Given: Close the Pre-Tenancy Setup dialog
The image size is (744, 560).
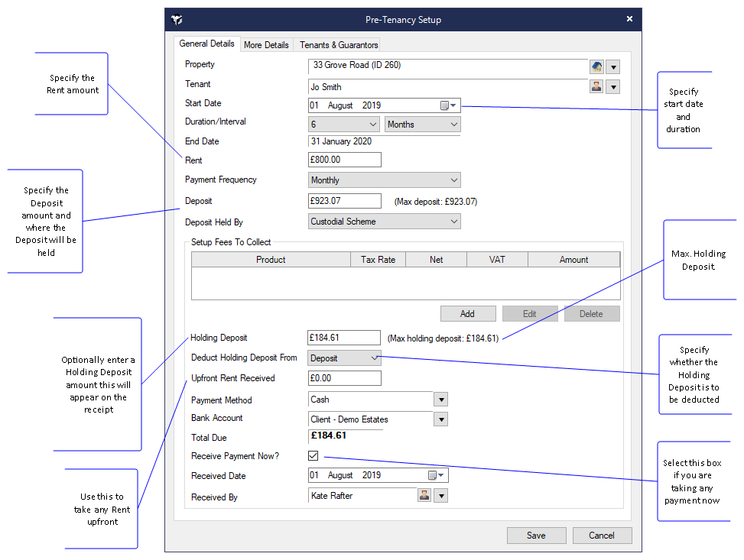Looking at the screenshot, I should [x=629, y=19].
